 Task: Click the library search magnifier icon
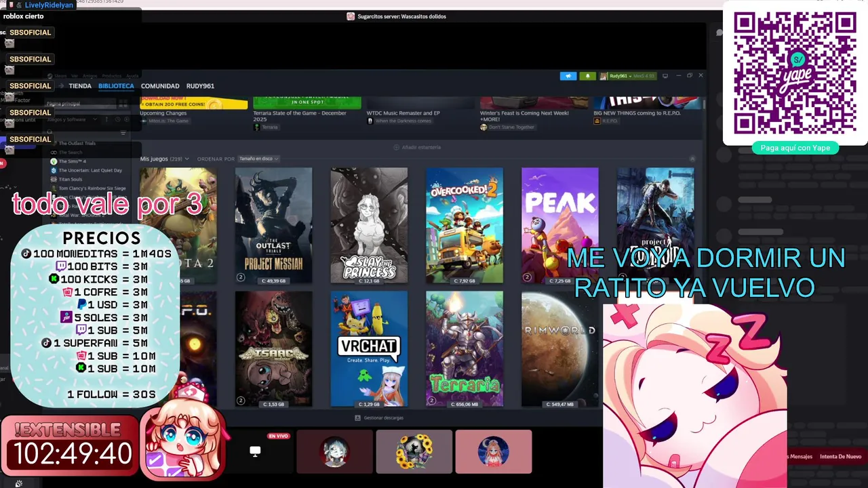coord(50,132)
